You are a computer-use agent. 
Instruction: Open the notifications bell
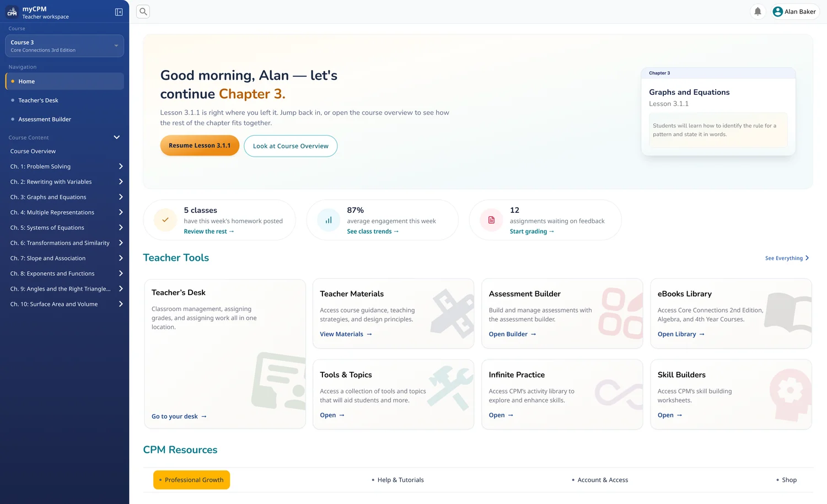[758, 12]
